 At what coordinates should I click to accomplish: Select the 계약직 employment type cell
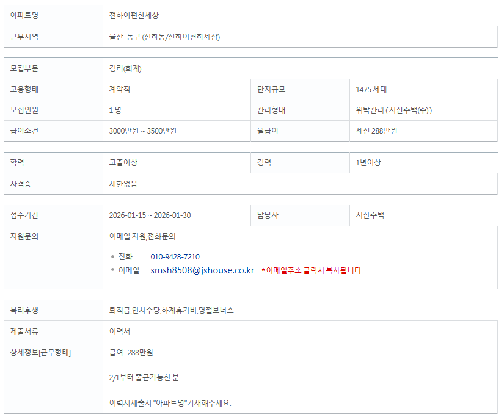pos(120,89)
